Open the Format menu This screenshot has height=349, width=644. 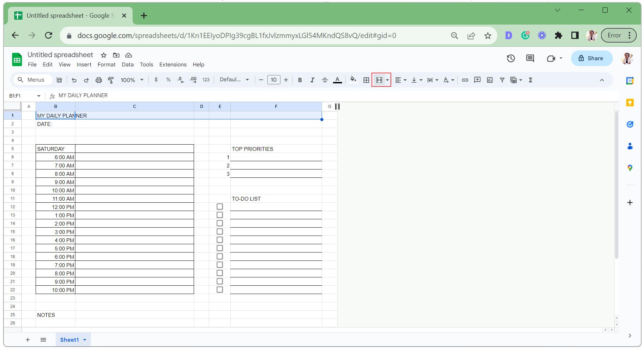[x=106, y=64]
